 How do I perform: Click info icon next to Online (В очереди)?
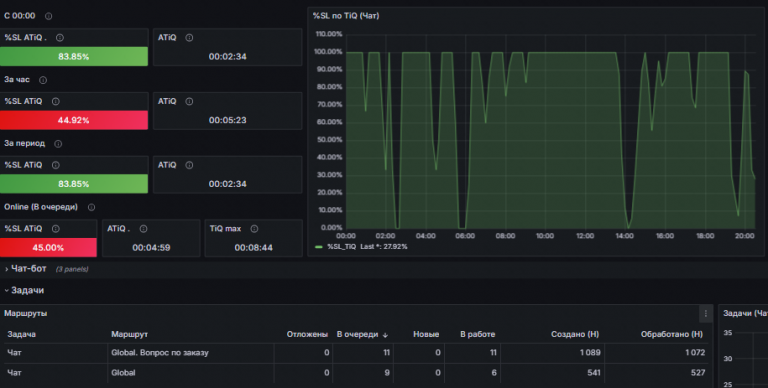pyautogui.click(x=91, y=207)
